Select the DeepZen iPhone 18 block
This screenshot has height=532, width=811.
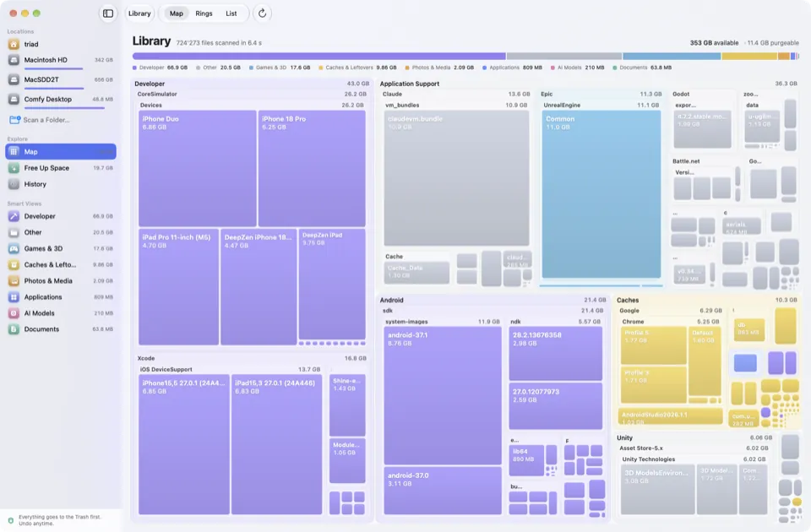coord(259,287)
